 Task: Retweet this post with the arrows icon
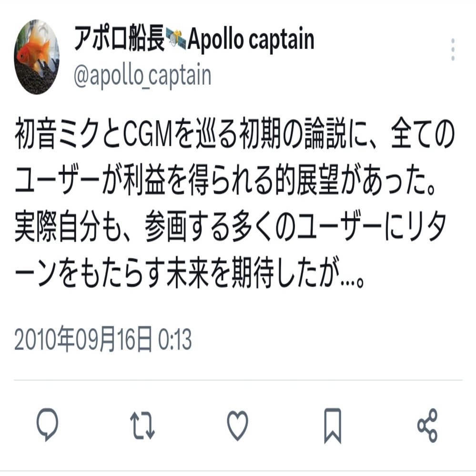(x=142, y=425)
